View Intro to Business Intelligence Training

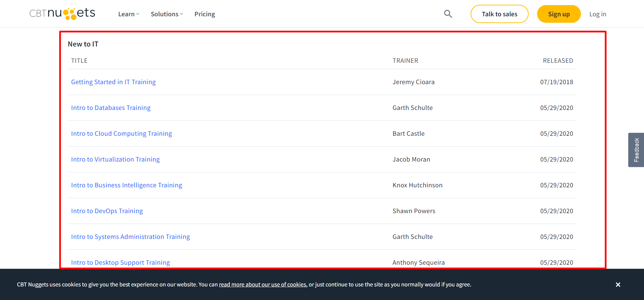127,185
